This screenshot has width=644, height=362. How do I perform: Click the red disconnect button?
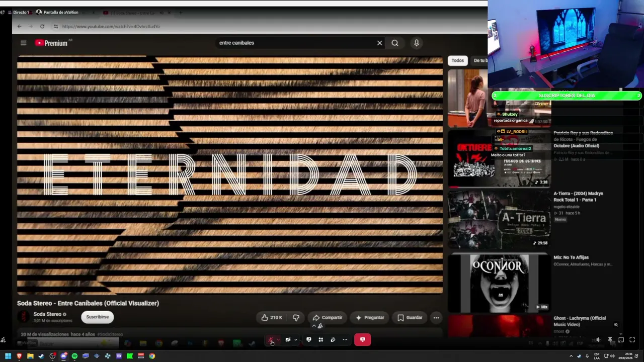[362, 340]
